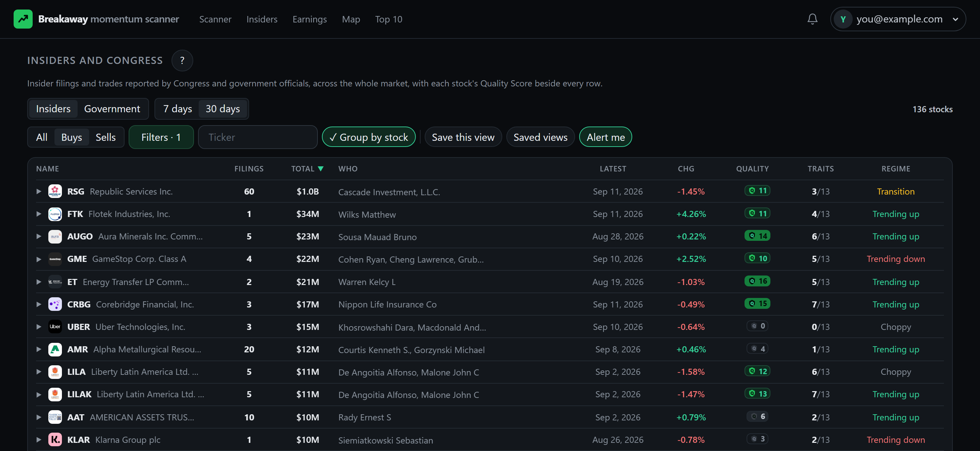Select the 7 days range
Image resolution: width=980 pixels, height=451 pixels.
point(178,109)
